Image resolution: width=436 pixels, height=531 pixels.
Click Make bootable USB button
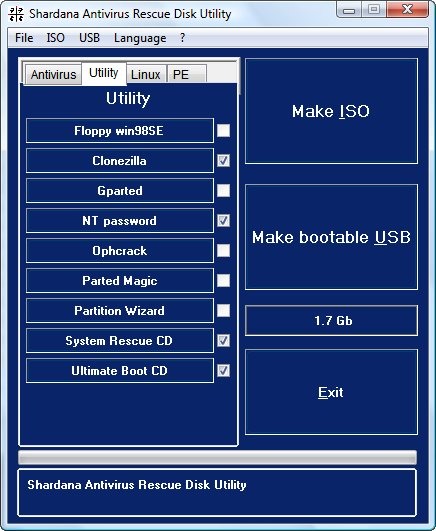point(331,237)
